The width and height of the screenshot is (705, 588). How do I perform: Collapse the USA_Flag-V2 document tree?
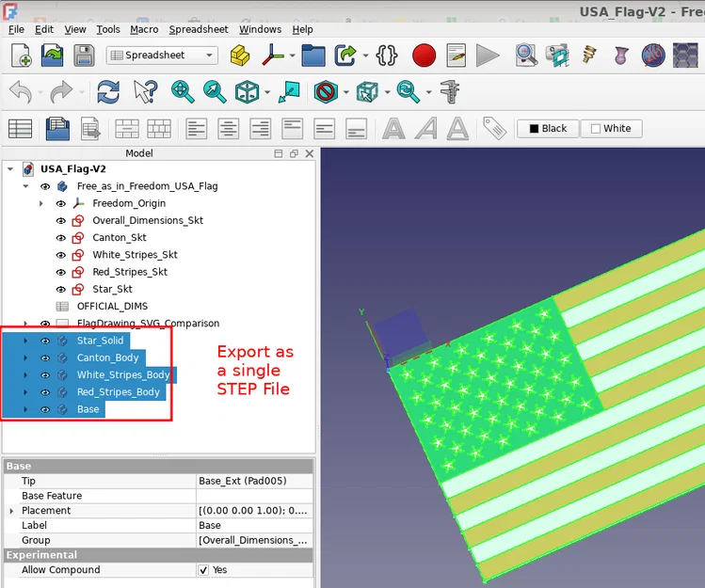click(x=10, y=169)
